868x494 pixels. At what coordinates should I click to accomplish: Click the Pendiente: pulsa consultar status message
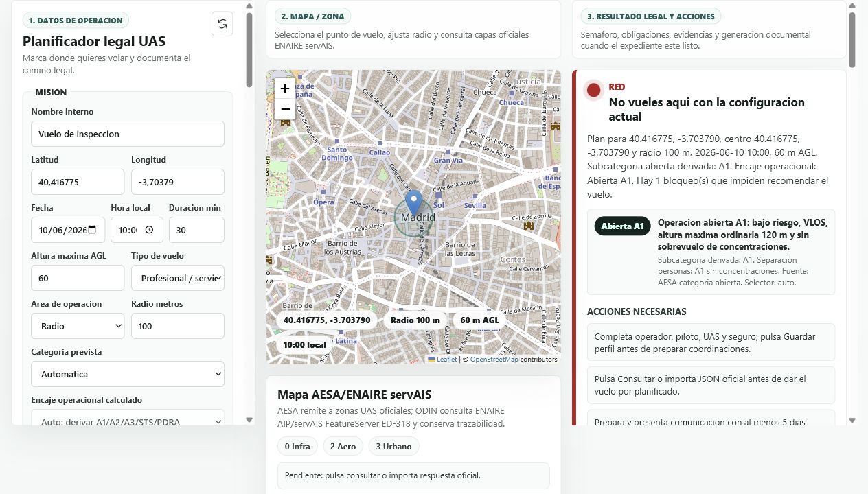(413, 475)
